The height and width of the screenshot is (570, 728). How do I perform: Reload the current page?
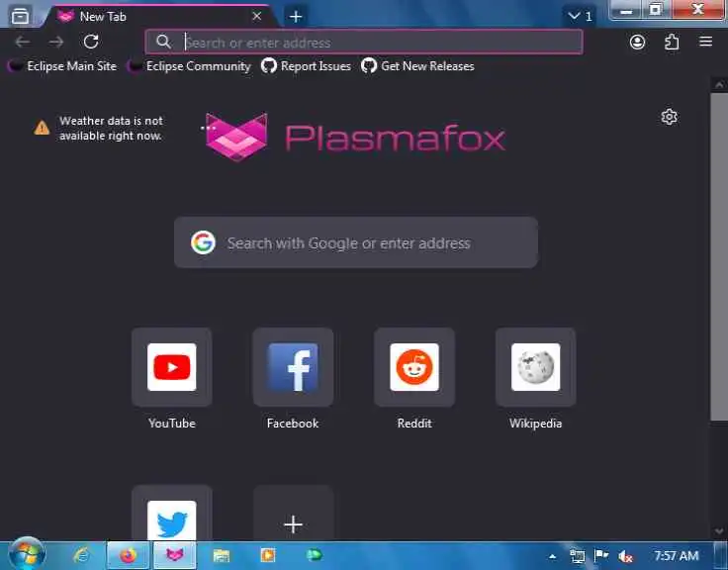coord(91,42)
